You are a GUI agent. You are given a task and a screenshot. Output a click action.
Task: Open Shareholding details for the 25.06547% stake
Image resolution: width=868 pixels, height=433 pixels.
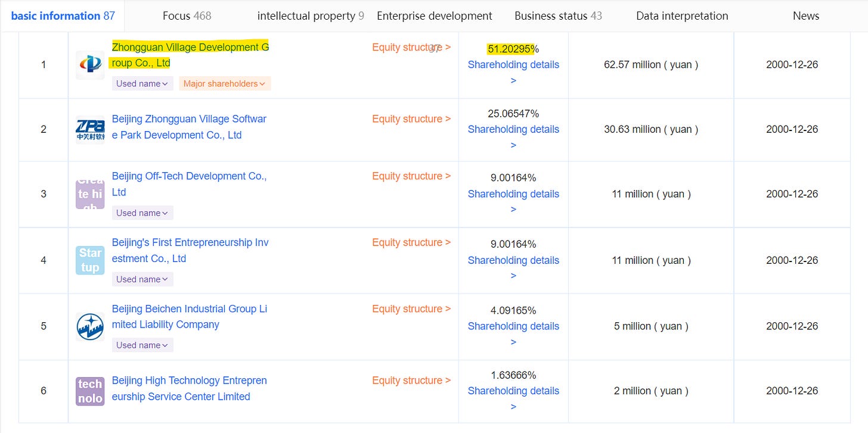pyautogui.click(x=513, y=137)
